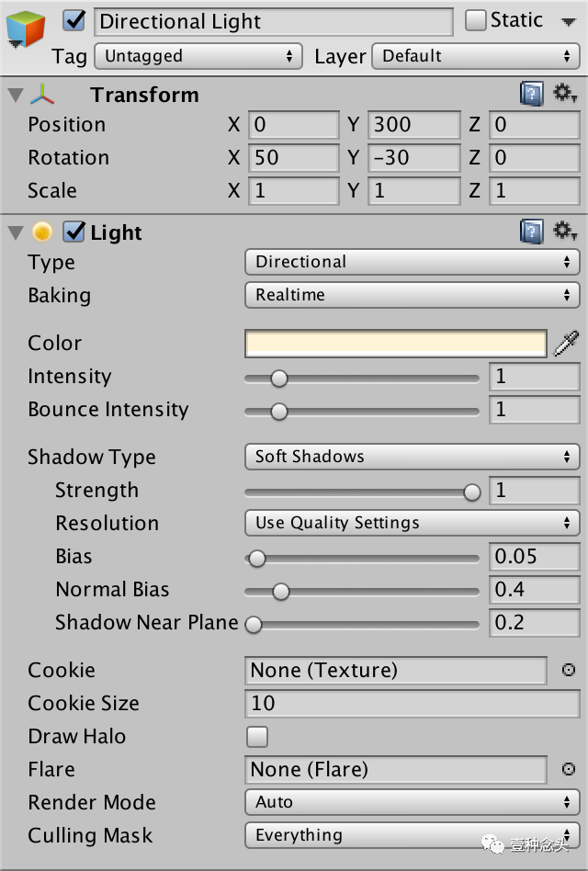Screen dimensions: 588x871
Task: Open the Render Mode dropdown
Action: pos(412,802)
